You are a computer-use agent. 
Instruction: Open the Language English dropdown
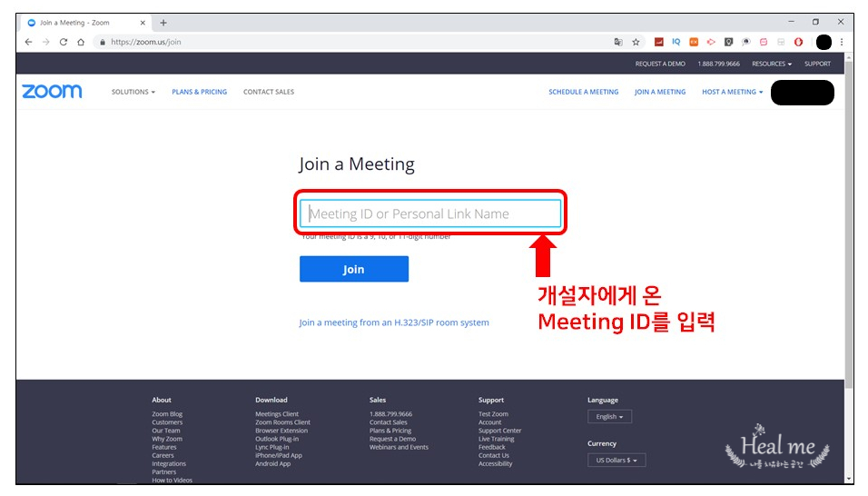point(609,416)
